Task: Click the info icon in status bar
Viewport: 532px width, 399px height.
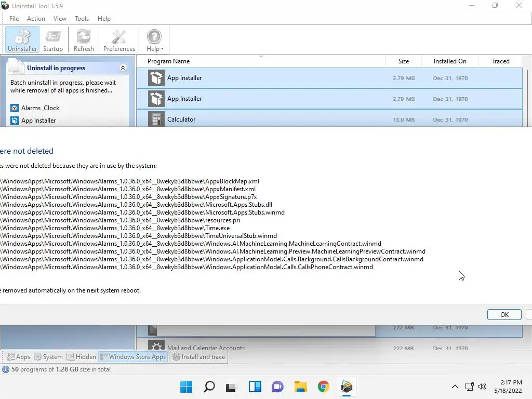Action: (6, 369)
